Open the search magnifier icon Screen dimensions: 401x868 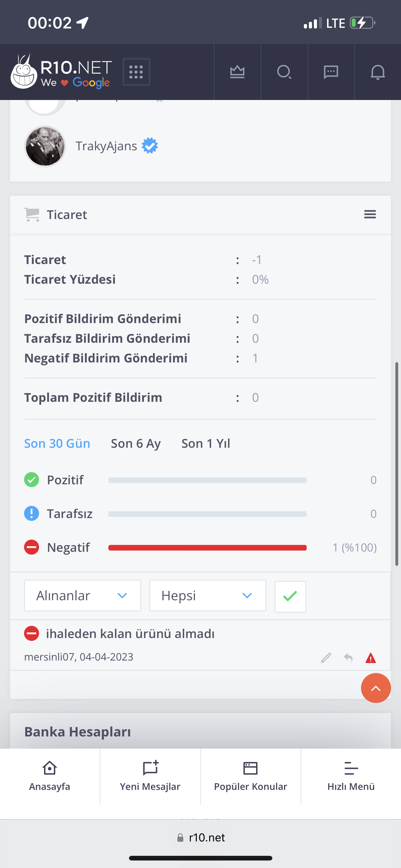(x=284, y=72)
